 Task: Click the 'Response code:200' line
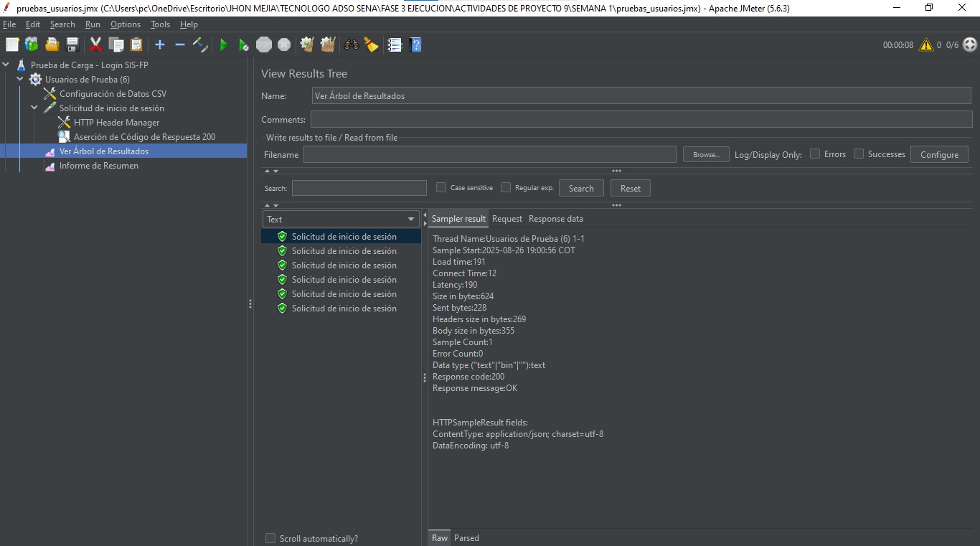click(x=468, y=377)
